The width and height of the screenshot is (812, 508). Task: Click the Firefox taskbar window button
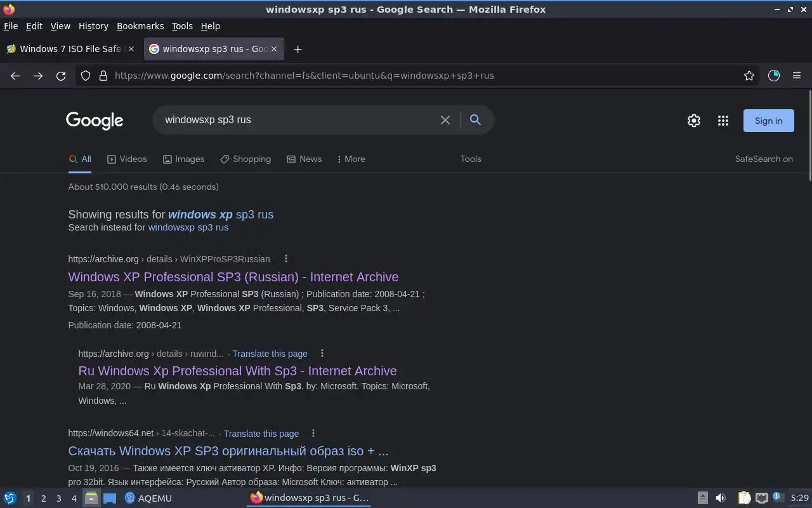click(x=310, y=498)
